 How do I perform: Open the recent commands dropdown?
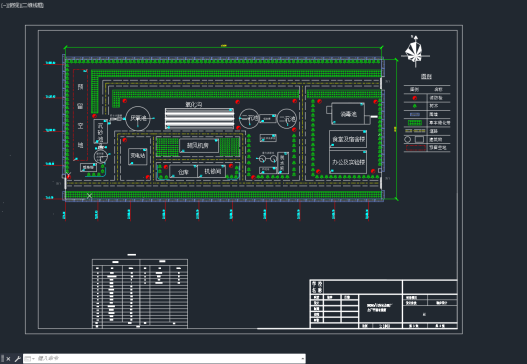pyautogui.click(x=29, y=359)
